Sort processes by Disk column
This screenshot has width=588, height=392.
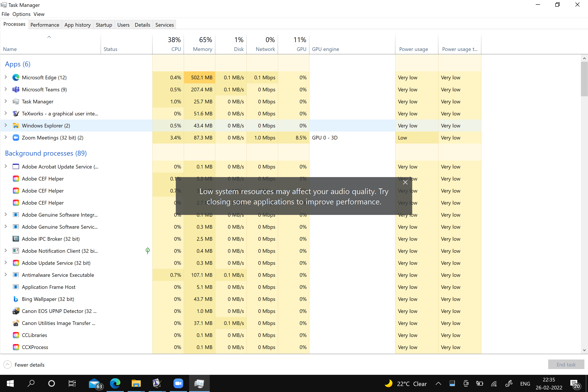231,44
